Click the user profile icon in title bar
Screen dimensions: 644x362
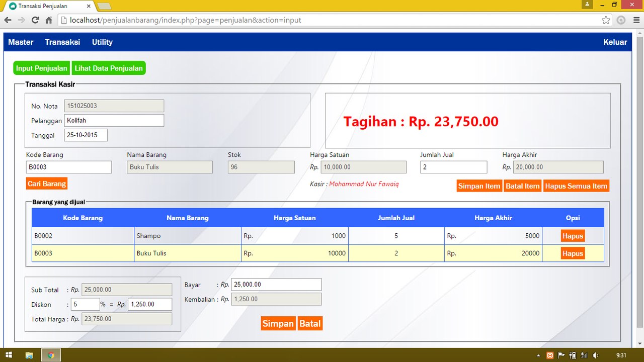tap(587, 5)
